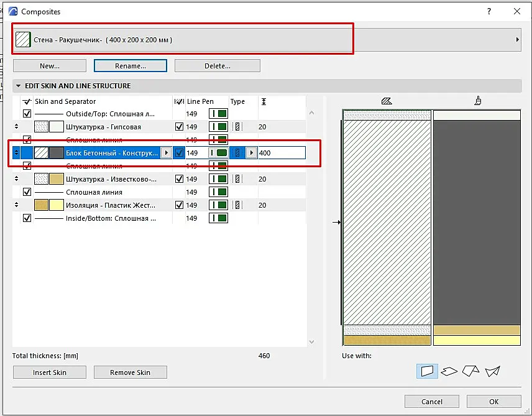Click the New... button
The image size is (532, 416).
(x=50, y=66)
